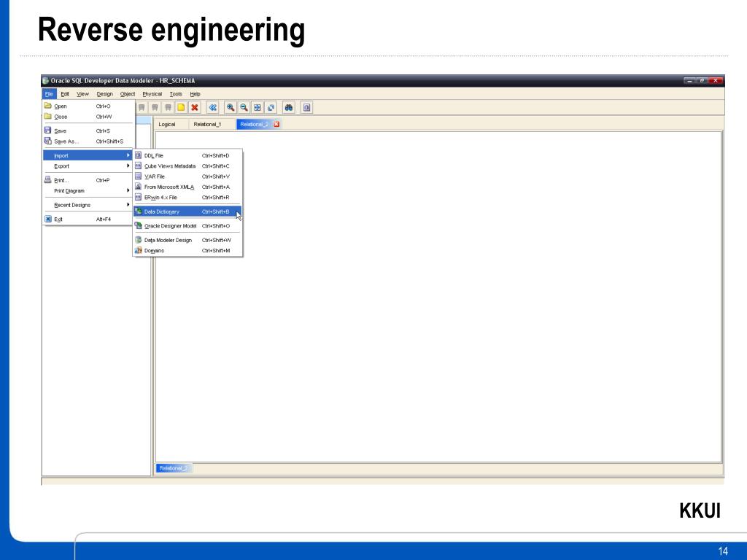Viewport: 747px width, 560px height.
Task: Click the yellow New Note toolbar icon
Action: 181,108
